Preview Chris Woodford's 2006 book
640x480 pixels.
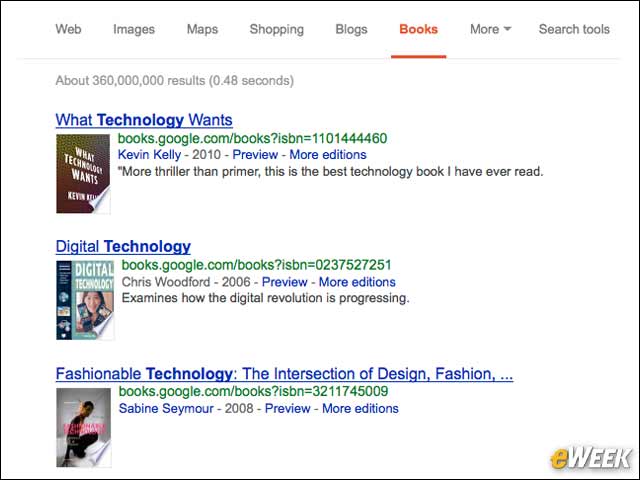pos(284,282)
